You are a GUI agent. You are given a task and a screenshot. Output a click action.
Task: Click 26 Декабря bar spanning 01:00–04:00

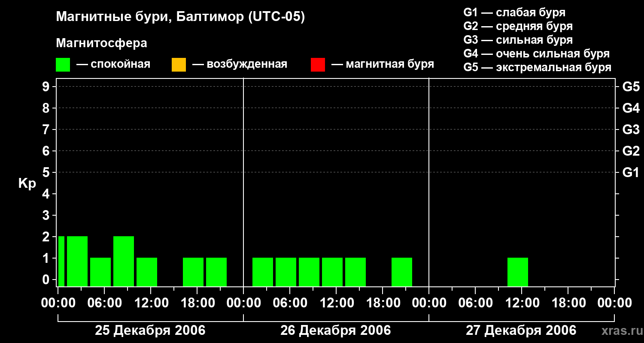(x=263, y=272)
